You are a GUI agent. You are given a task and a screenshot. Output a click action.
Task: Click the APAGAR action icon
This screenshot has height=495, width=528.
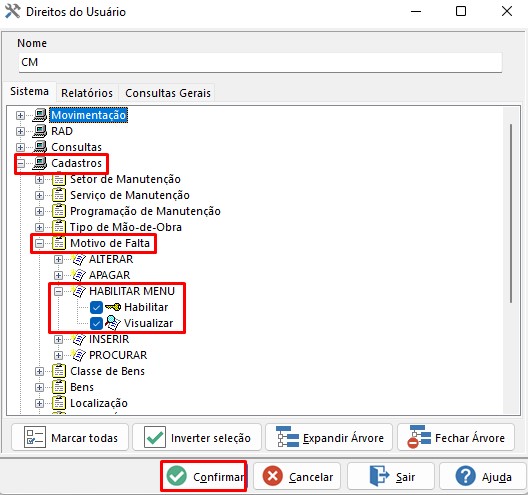pos(79,275)
